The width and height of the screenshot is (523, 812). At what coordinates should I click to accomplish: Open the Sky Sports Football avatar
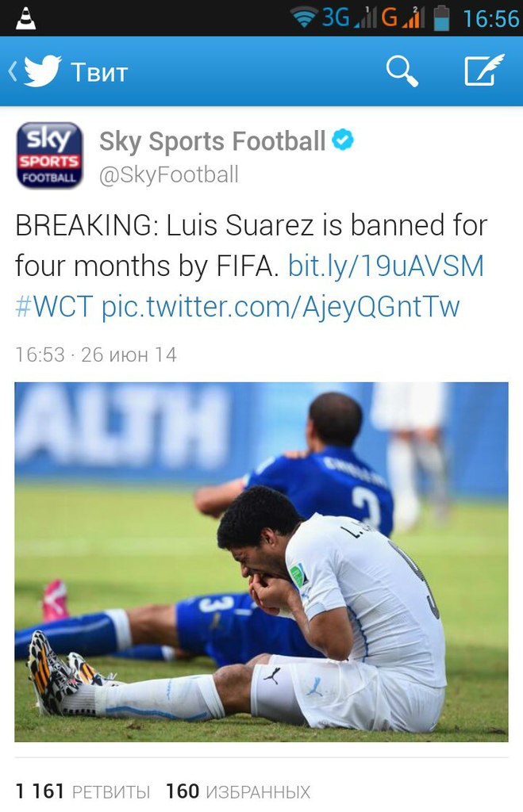50,155
